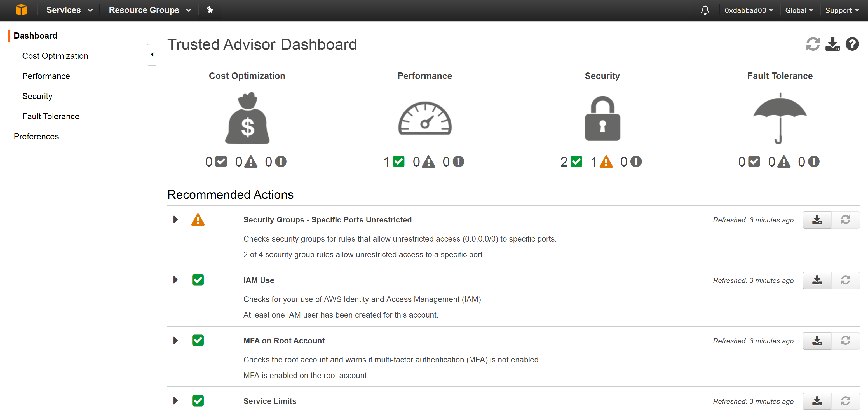The image size is (868, 415).
Task: Download IAM Use check results
Action: pos(817,280)
